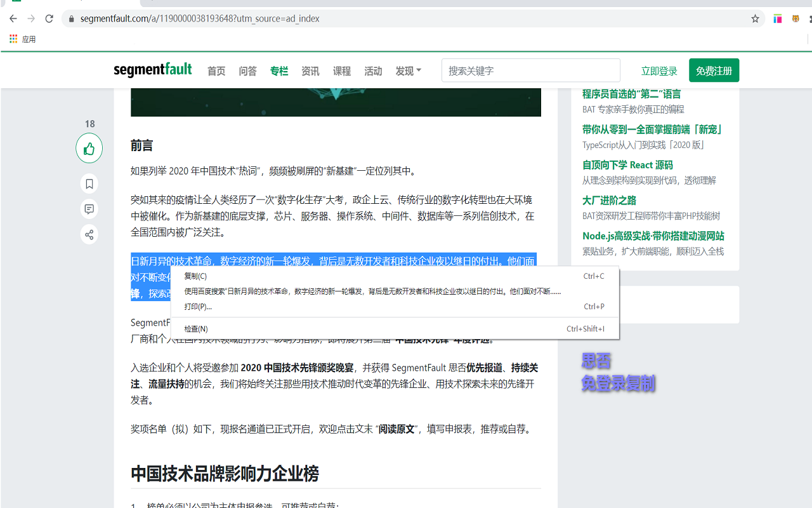Screen dimensions: 812x508
Task: Open 问答 navigation item
Action: point(247,71)
